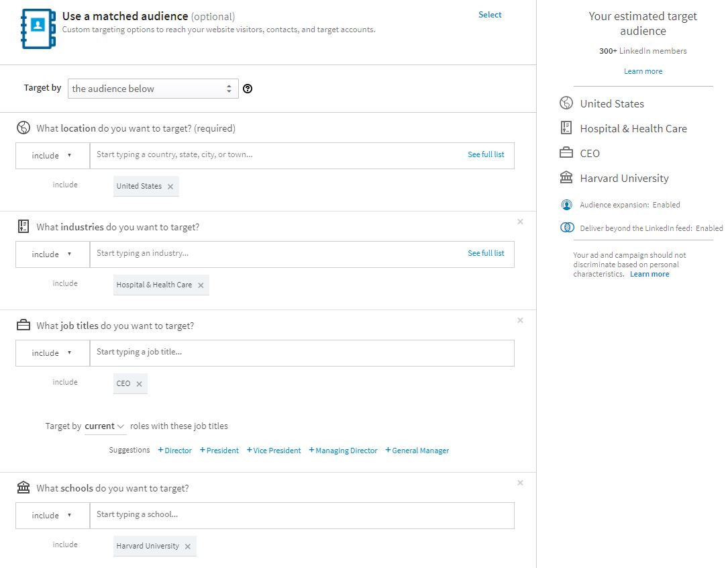Open the help question mark next to Target by
This screenshot has height=568, width=728.
tap(248, 88)
